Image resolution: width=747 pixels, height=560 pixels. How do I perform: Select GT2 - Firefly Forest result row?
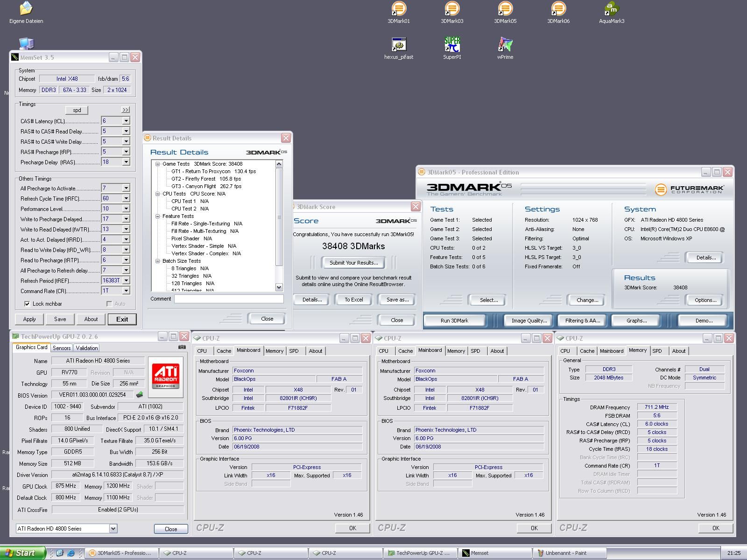[x=206, y=179]
